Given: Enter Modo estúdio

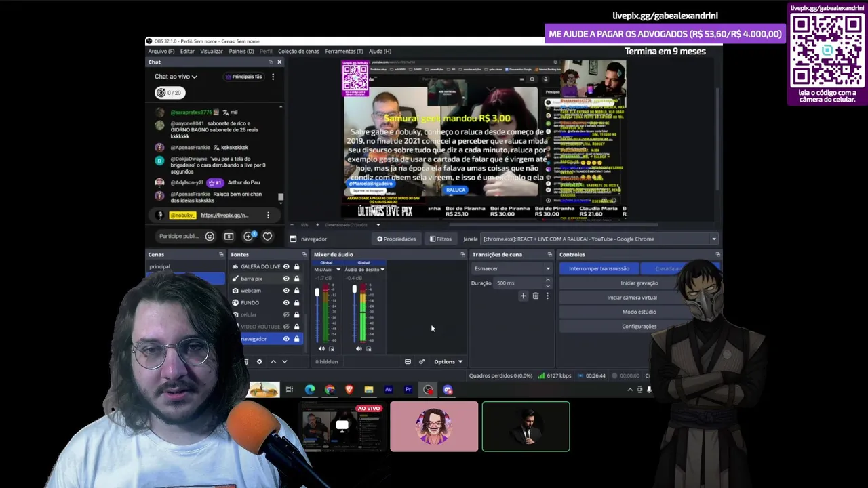Looking at the screenshot, I should pos(639,312).
